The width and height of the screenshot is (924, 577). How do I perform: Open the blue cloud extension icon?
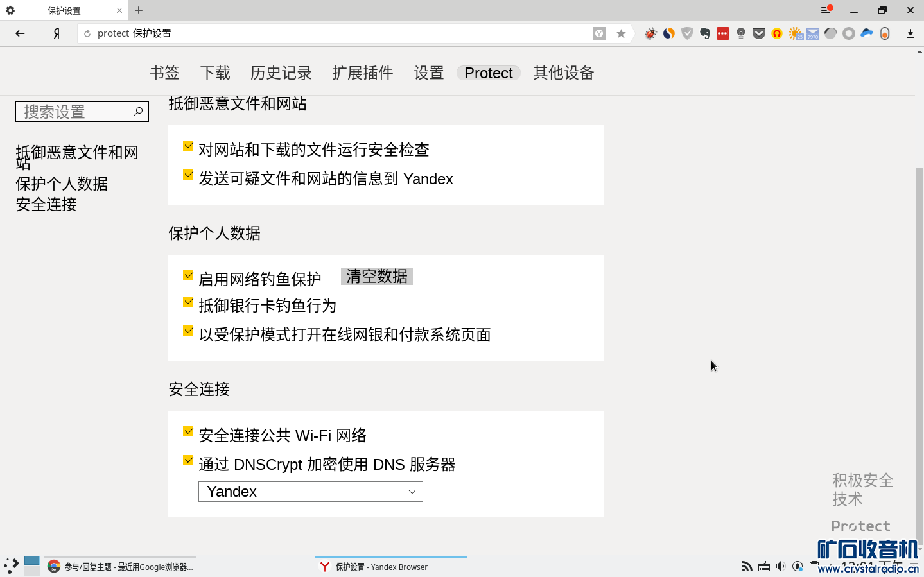tap(867, 33)
